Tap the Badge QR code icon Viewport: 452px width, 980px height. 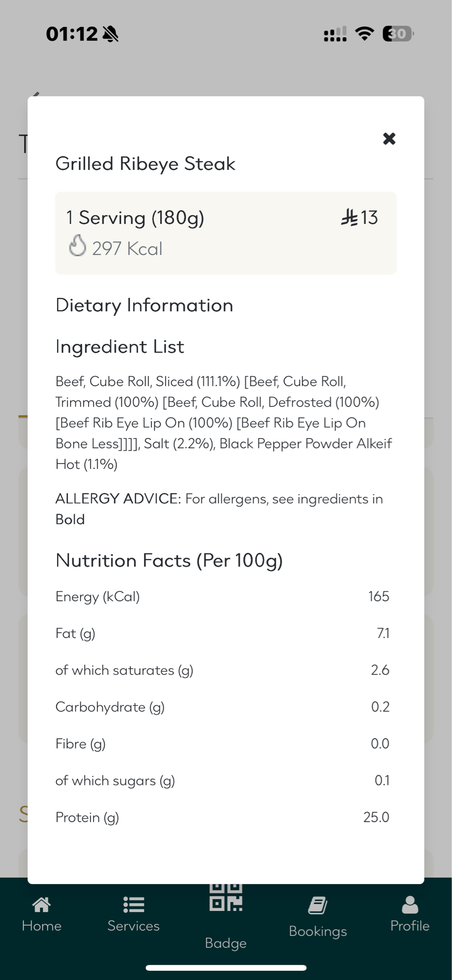pos(226,898)
